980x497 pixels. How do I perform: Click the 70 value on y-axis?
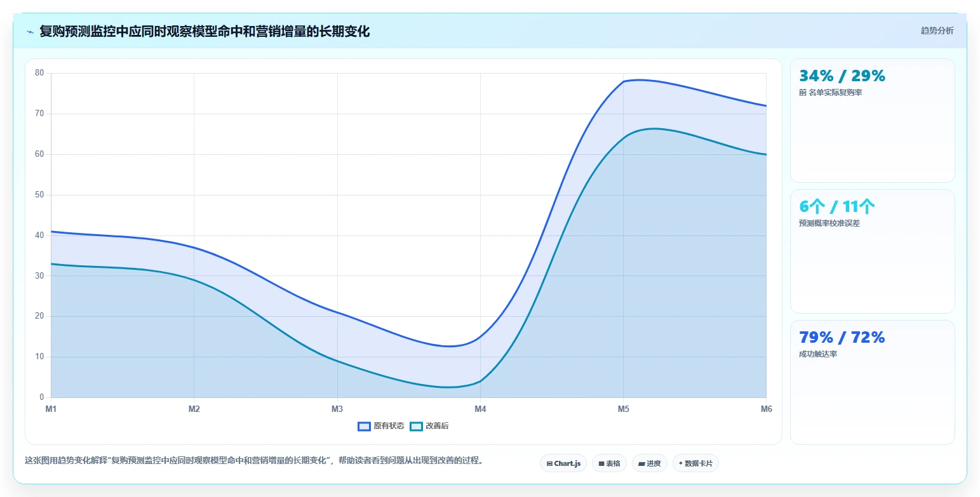(39, 114)
